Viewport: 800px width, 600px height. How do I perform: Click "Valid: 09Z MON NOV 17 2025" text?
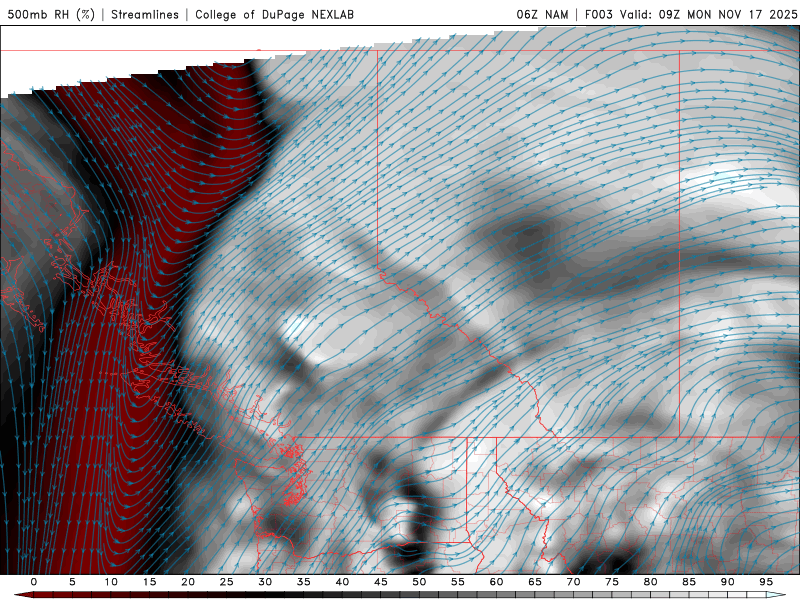tap(708, 14)
